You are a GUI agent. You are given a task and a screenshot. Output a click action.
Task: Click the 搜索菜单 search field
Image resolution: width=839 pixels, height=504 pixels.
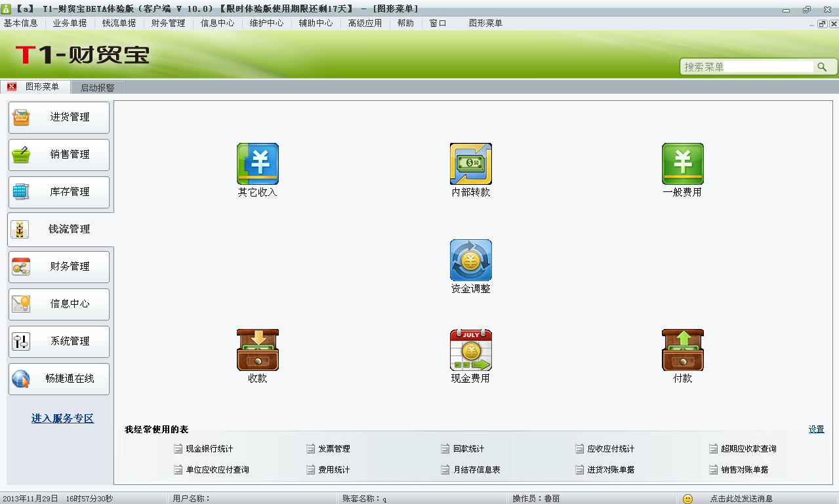point(748,67)
